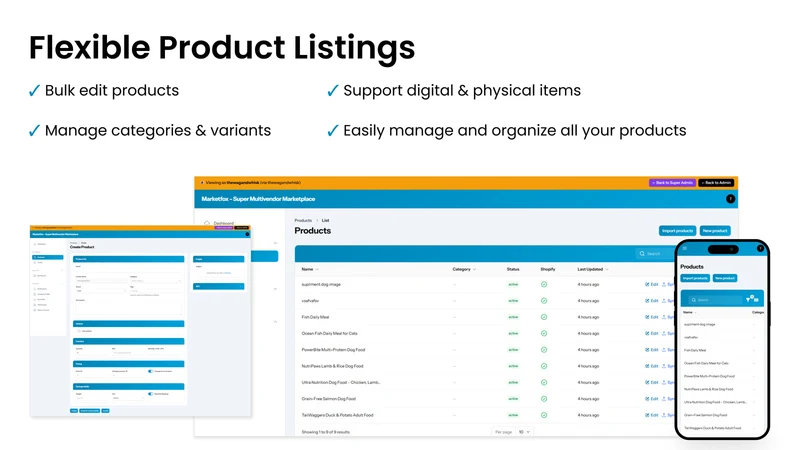Select 'Fish Daily Meal' on phone mockup
This screenshot has height=450, width=800.
[695, 350]
